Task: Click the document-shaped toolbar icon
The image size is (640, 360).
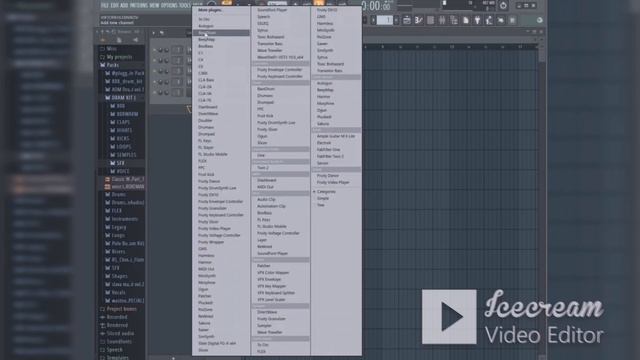Action: tap(465, 20)
